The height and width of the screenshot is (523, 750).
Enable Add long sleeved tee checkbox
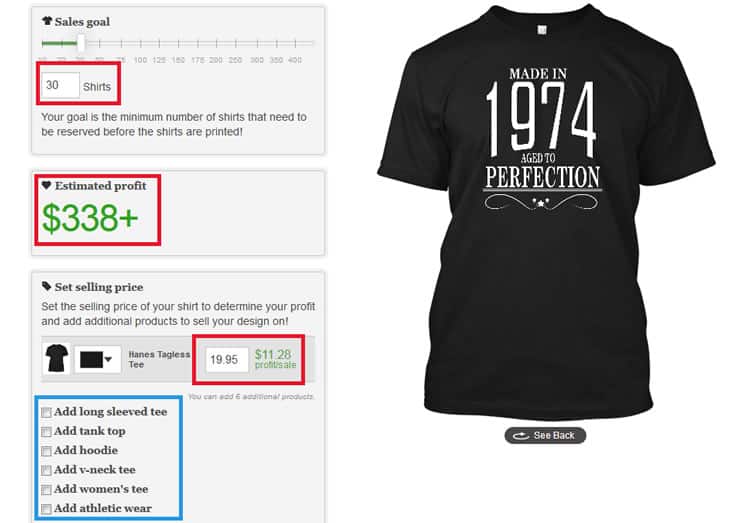click(46, 412)
